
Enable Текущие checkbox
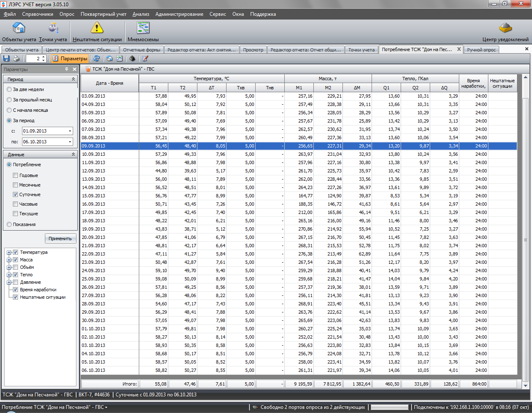pyautogui.click(x=15, y=214)
